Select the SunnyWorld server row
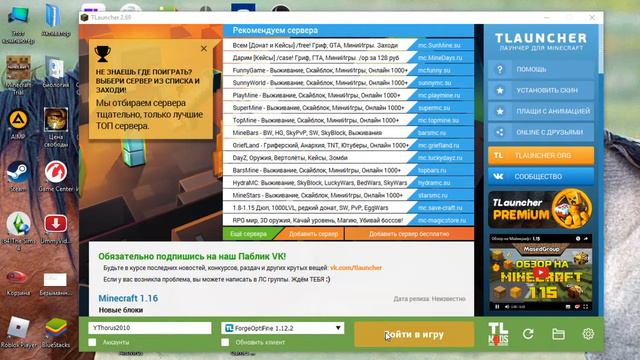 pyautogui.click(x=349, y=83)
